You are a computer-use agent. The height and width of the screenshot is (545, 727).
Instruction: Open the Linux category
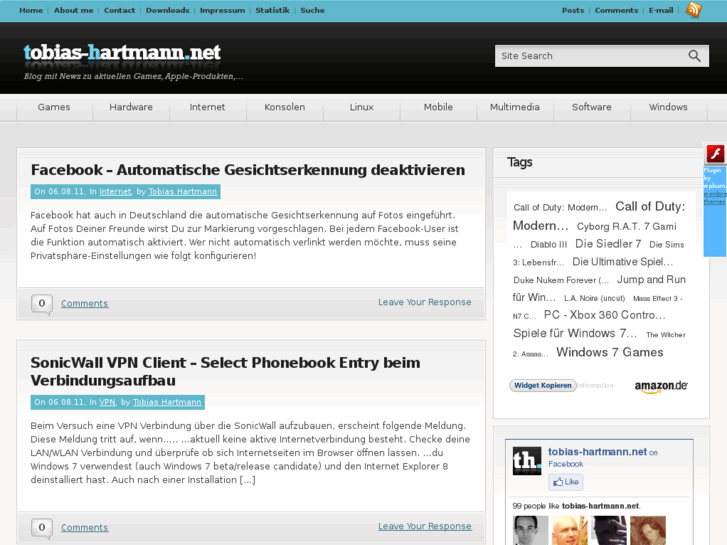361,107
